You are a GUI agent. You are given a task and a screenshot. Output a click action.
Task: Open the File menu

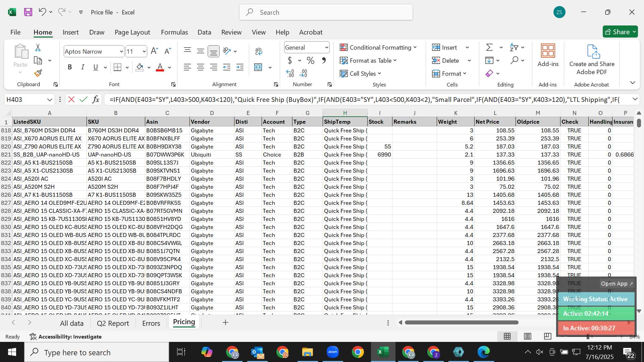(15, 32)
